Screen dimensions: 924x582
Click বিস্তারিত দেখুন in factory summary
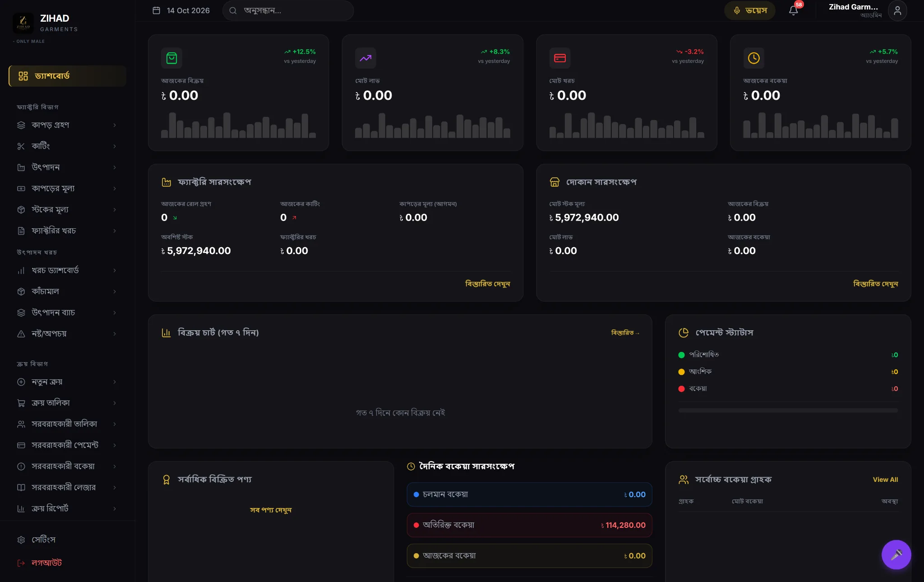tap(487, 284)
